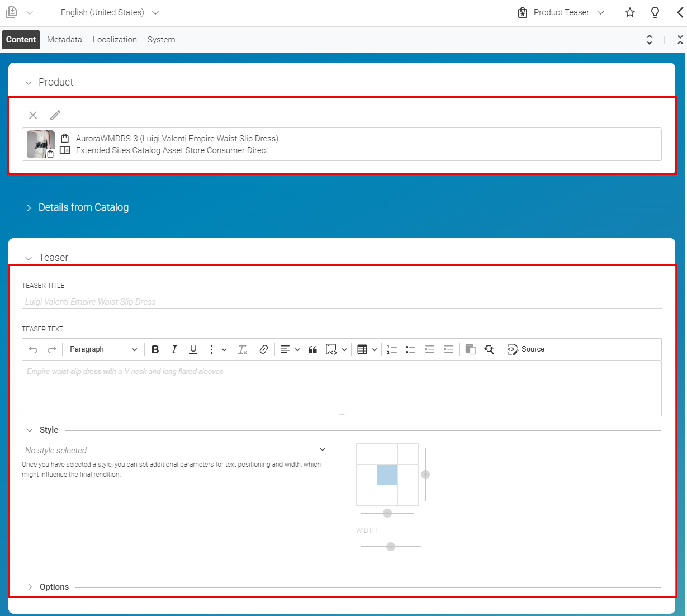Viewport: 687px width, 616px height.
Task: Collapse the Teaser section
Action: 29,258
